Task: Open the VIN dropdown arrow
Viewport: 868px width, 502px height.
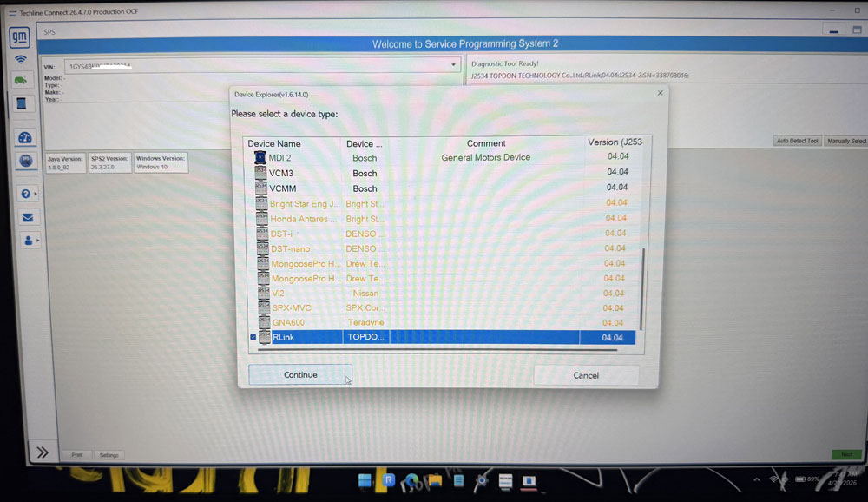Action: pos(453,65)
